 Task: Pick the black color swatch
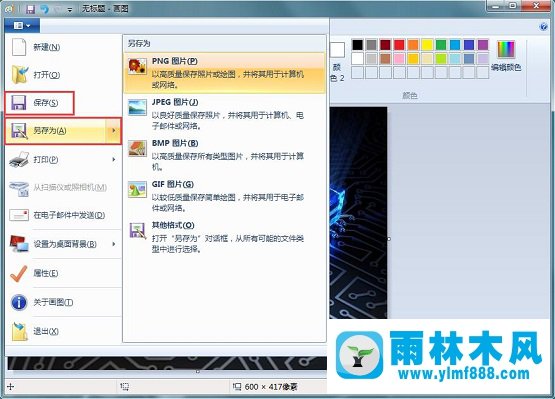pyautogui.click(x=357, y=45)
